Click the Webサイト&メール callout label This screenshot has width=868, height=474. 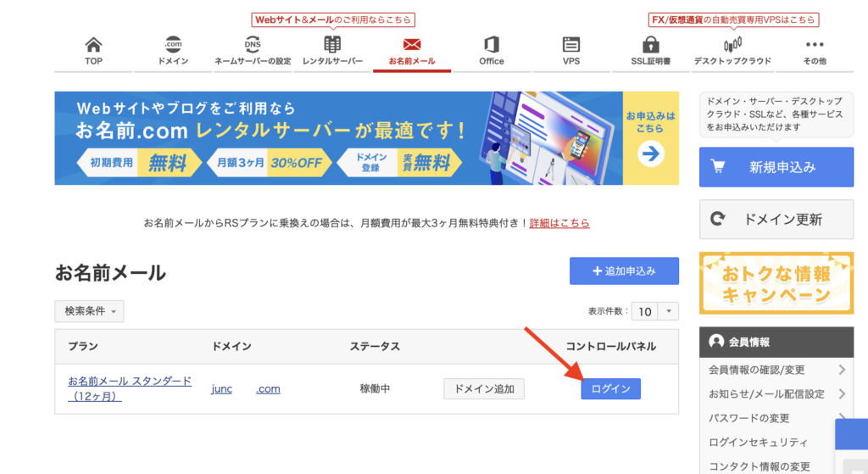333,20
